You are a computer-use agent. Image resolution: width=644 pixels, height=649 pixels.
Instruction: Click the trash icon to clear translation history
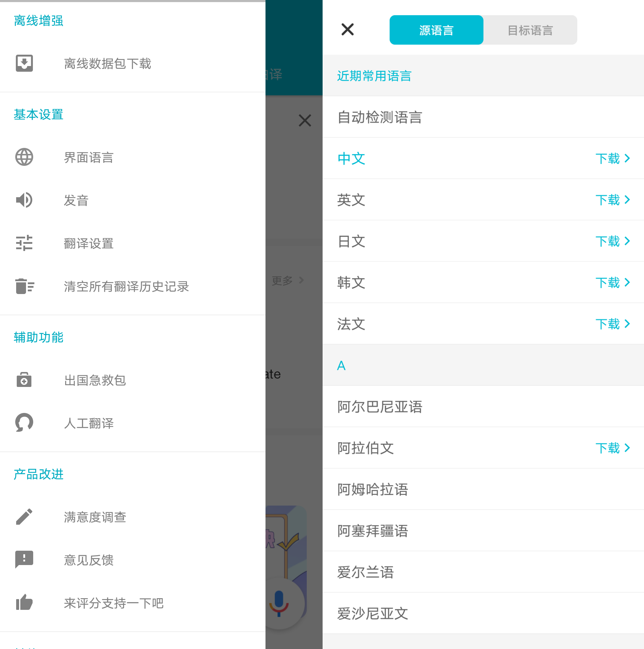pyautogui.click(x=24, y=287)
